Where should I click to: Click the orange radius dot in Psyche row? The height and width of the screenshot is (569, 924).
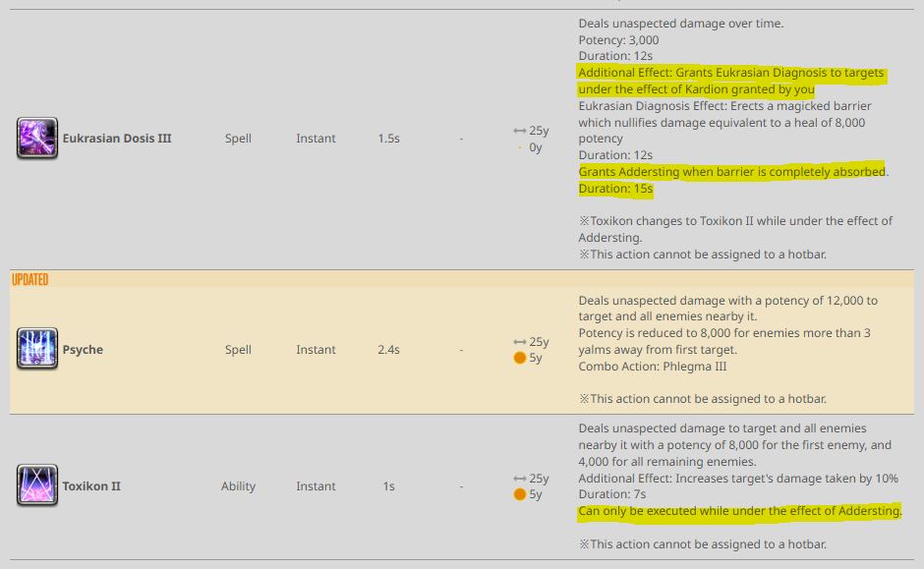pyautogui.click(x=520, y=358)
